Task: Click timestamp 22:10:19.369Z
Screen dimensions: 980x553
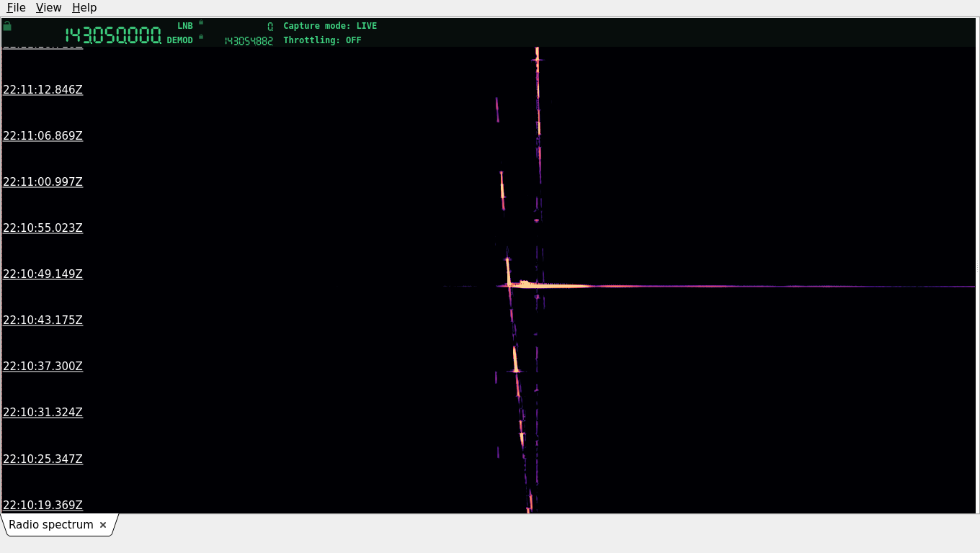Action: tap(43, 505)
